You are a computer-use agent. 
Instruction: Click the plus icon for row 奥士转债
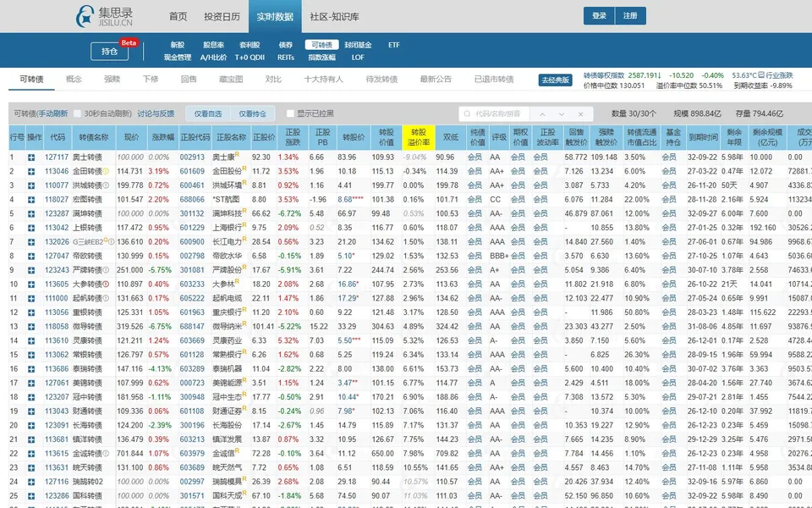[x=31, y=157]
